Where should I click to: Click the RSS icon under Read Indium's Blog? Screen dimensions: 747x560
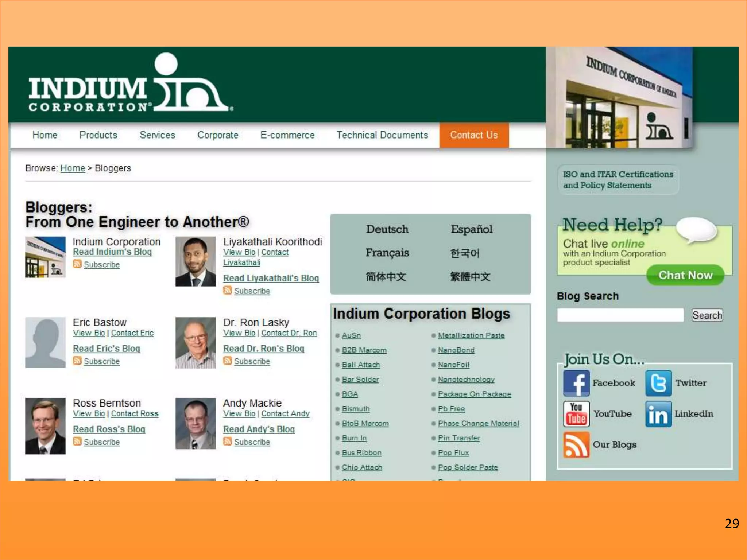click(x=77, y=264)
